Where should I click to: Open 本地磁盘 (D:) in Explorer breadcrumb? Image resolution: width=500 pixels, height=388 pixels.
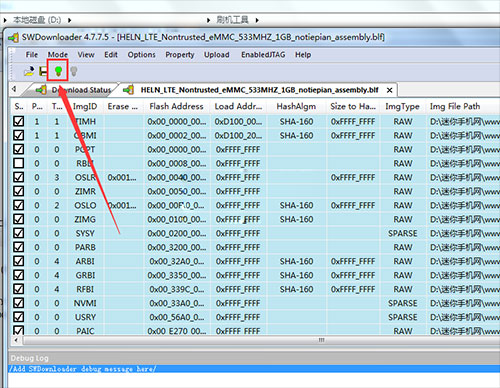[x=37, y=20]
